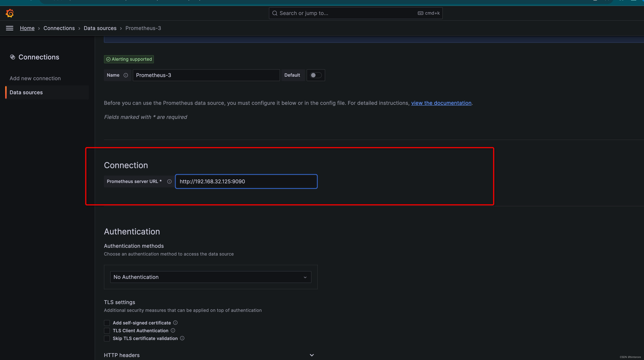Click the search magnifier icon in top bar
Image resolution: width=644 pixels, height=360 pixels.
(x=274, y=13)
